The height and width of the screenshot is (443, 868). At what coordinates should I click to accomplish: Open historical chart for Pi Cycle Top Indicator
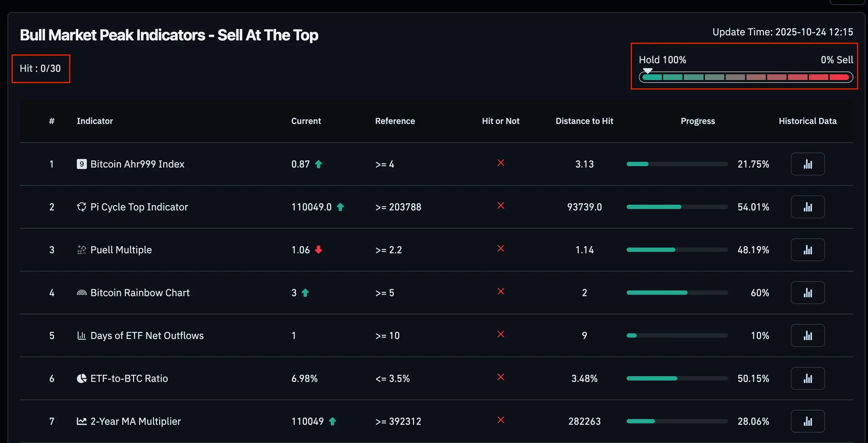(x=807, y=207)
